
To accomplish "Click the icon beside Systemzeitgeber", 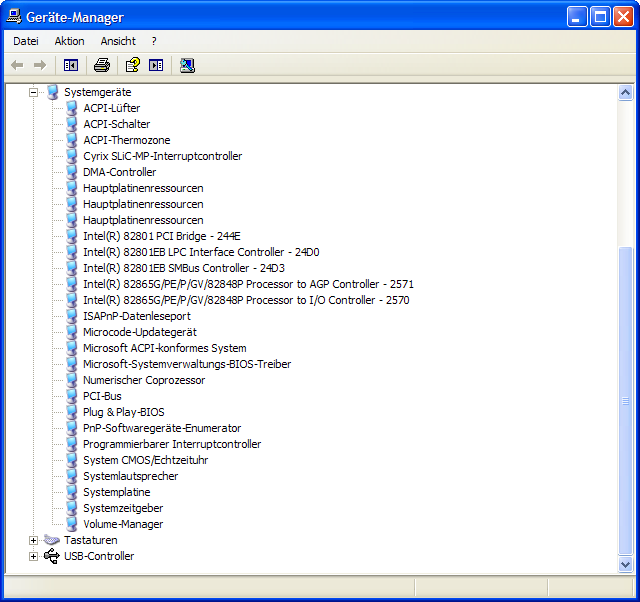I will click(x=72, y=508).
